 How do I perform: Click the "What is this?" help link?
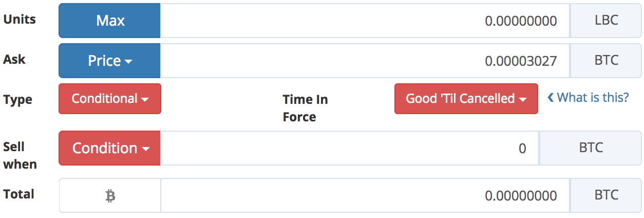(x=588, y=98)
